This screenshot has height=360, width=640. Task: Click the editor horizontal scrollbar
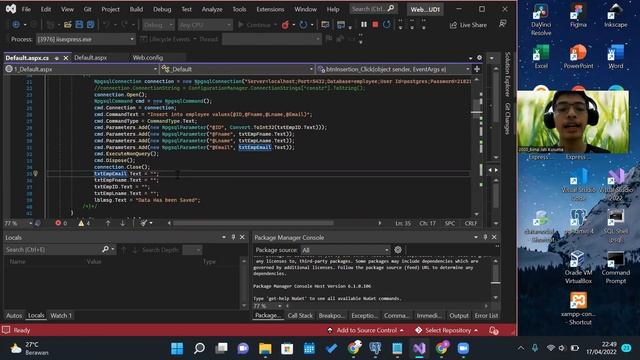point(253,223)
